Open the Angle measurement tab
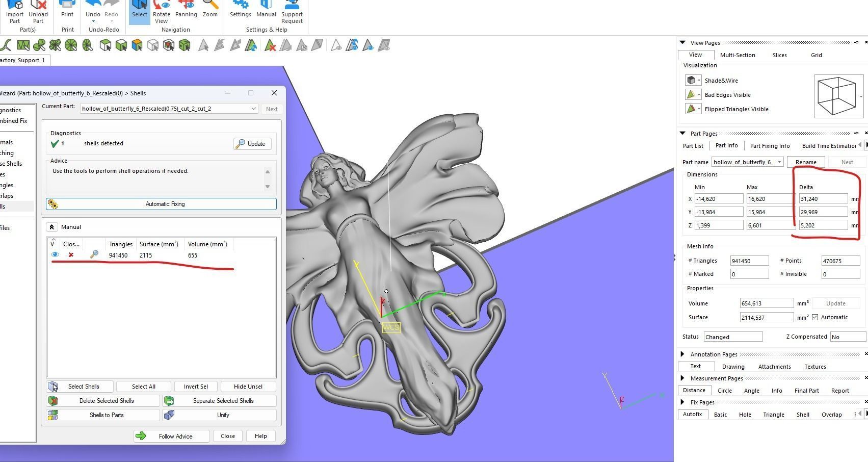Image resolution: width=868 pixels, height=462 pixels. (x=751, y=391)
